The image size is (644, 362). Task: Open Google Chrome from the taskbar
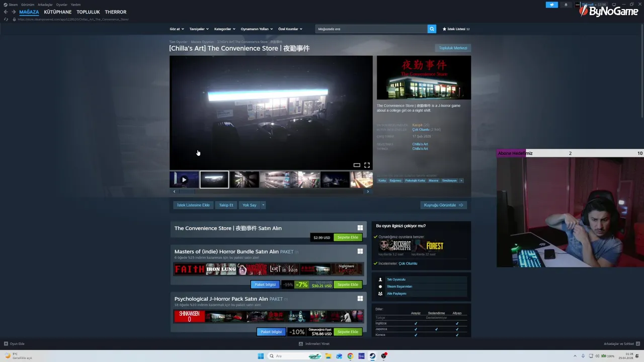coord(350,356)
